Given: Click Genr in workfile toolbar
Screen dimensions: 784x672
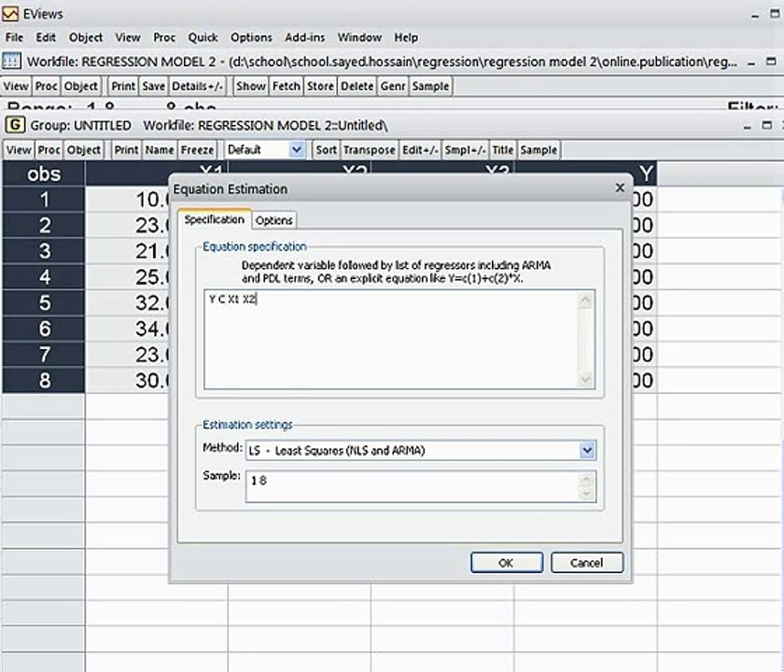Looking at the screenshot, I should pyautogui.click(x=393, y=86).
